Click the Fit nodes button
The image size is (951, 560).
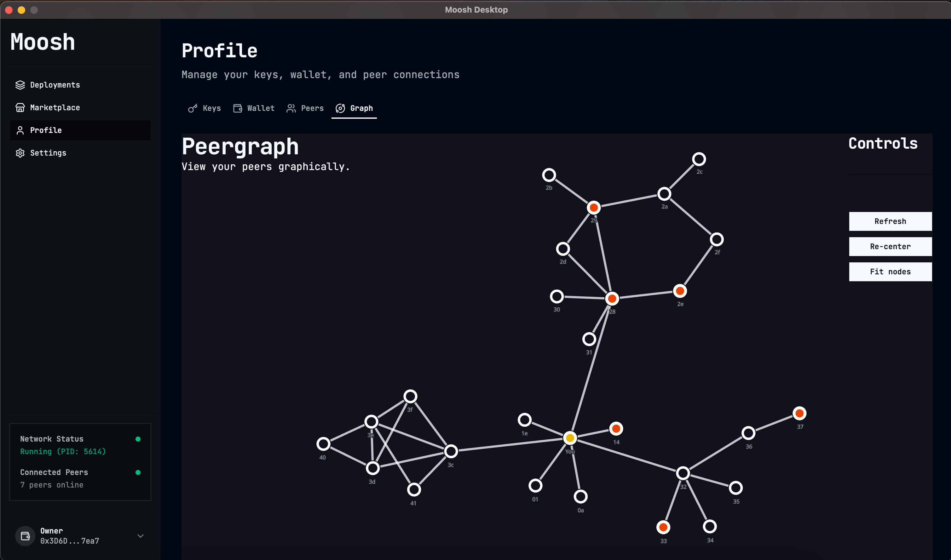tap(890, 272)
